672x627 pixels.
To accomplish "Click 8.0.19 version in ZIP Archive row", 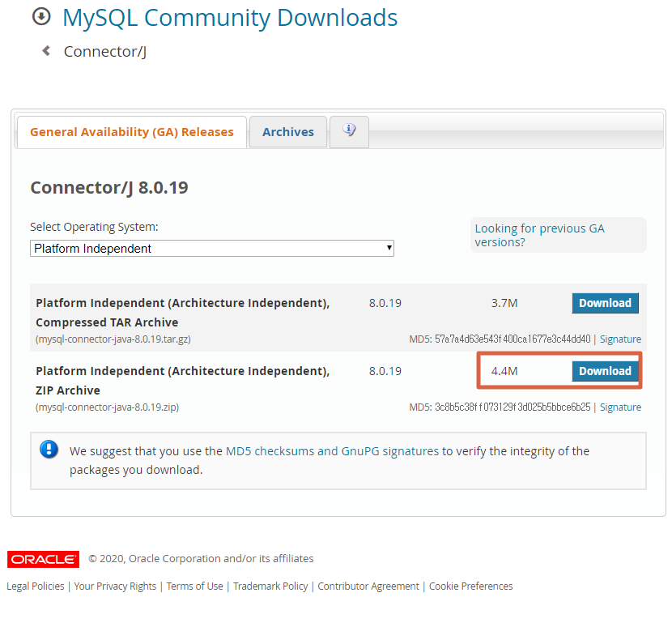I will coord(385,371).
